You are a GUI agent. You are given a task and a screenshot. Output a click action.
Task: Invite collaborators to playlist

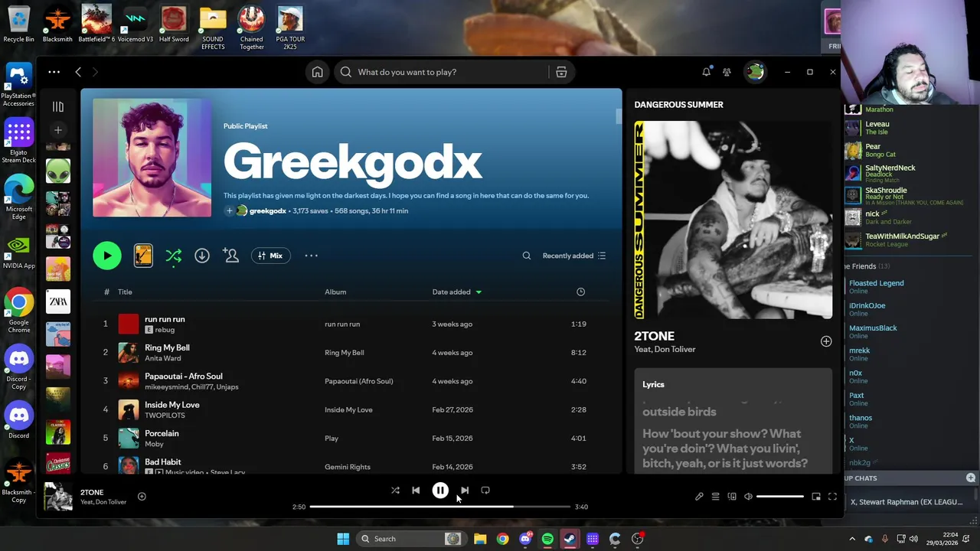click(x=230, y=255)
